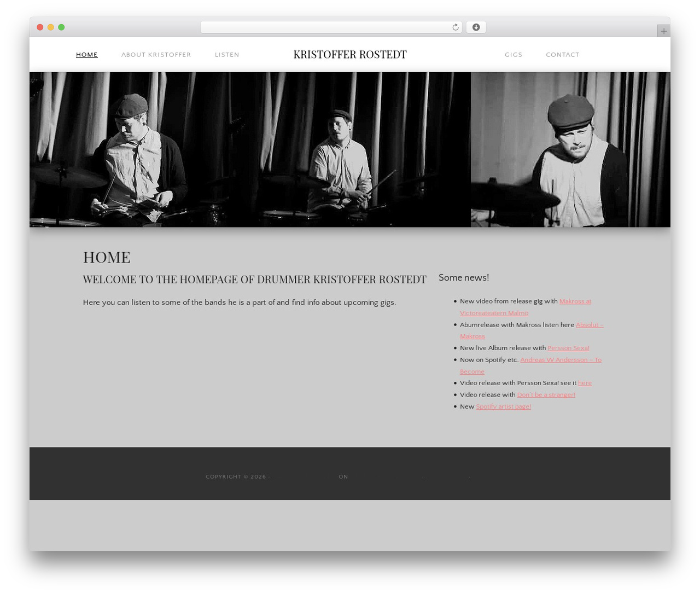This screenshot has width=700, height=593.
Task: Click the 'here' video release link
Action: coord(585,383)
